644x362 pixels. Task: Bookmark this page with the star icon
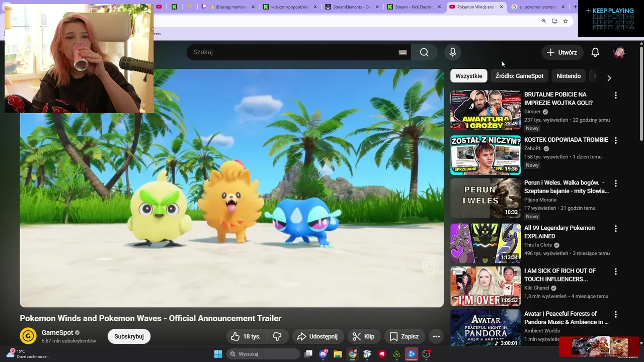pyautogui.click(x=566, y=21)
